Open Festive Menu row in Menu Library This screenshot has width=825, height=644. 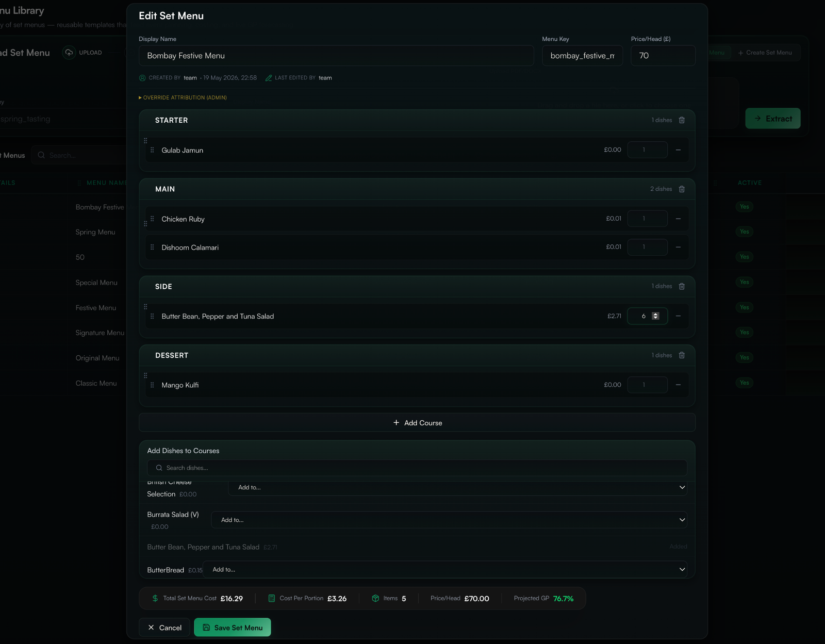tap(96, 308)
